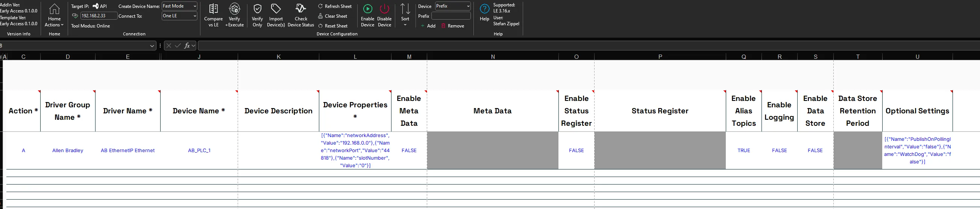
Task: Check Device Status
Action: click(301, 15)
